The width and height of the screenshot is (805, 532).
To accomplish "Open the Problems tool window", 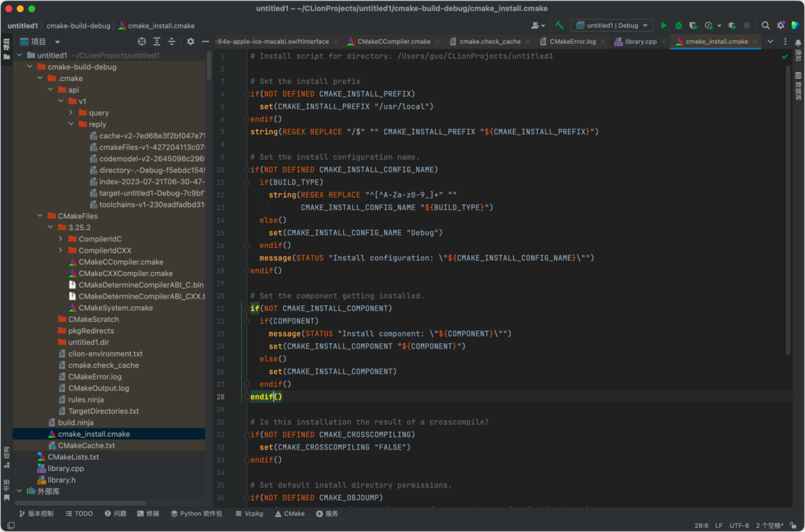I will pyautogui.click(x=115, y=513).
